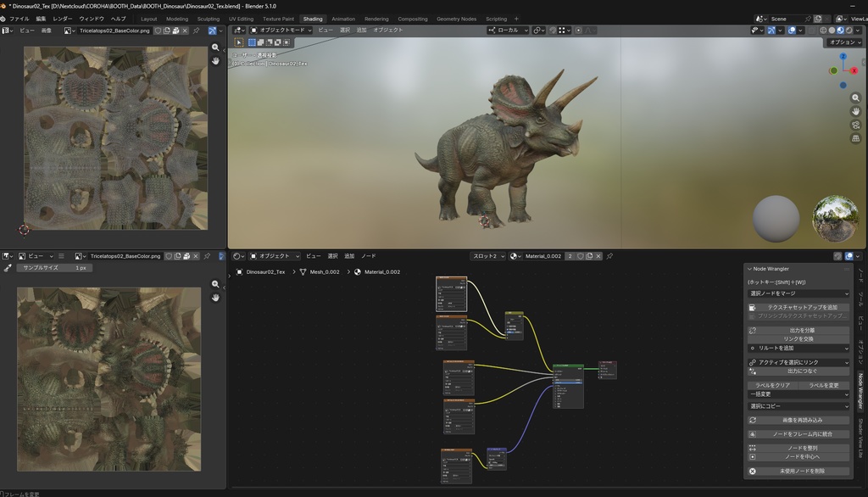This screenshot has height=497, width=868.
Task: Click the テクスチャセットアップを追加 button in Node Wrangler
Action: click(x=800, y=307)
